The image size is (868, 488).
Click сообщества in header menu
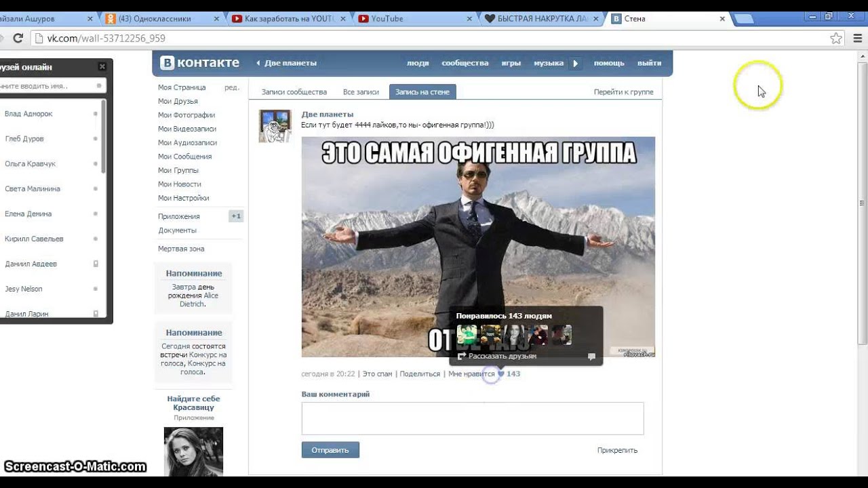click(x=465, y=63)
